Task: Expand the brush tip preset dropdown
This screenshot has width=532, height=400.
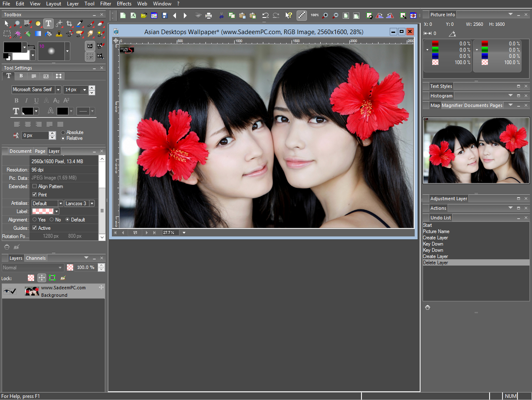Action: click(67, 52)
